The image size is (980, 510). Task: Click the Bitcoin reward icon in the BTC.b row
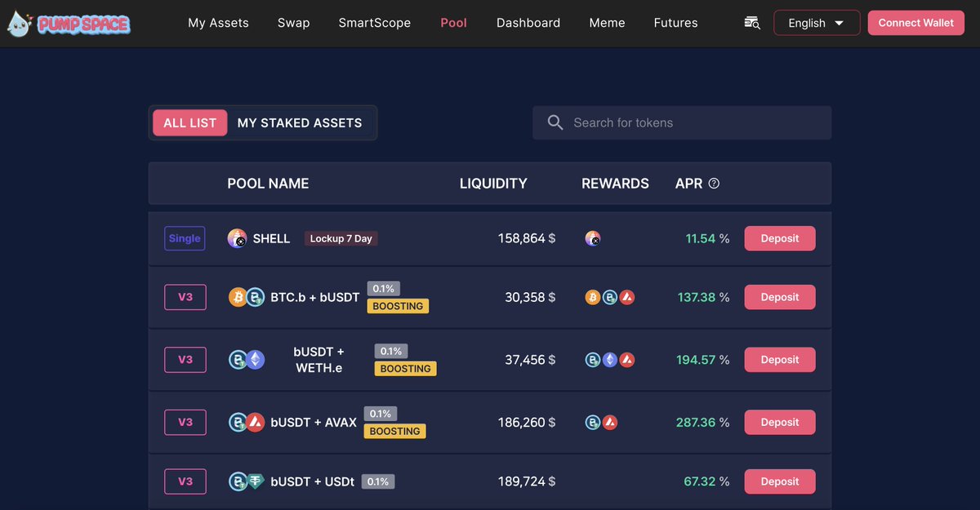pyautogui.click(x=593, y=297)
